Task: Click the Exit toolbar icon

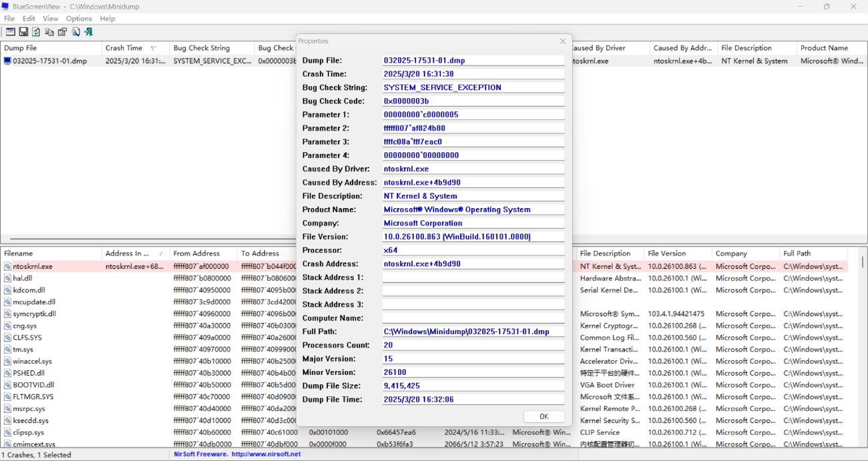Action: [88, 32]
